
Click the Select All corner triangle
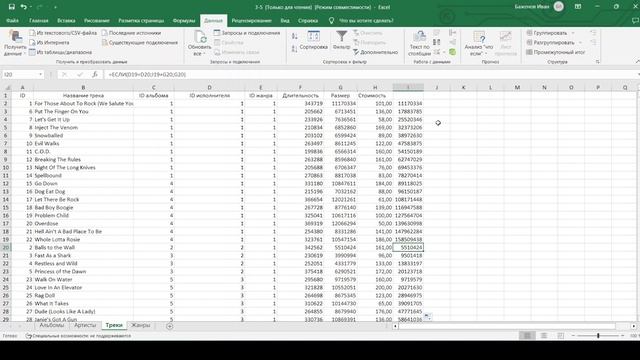[x=7, y=87]
